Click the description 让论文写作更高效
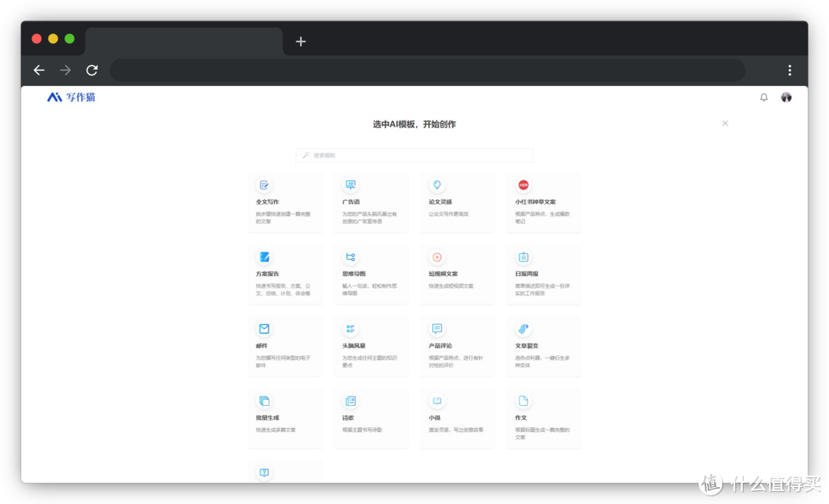This screenshot has width=829, height=504. [449, 214]
